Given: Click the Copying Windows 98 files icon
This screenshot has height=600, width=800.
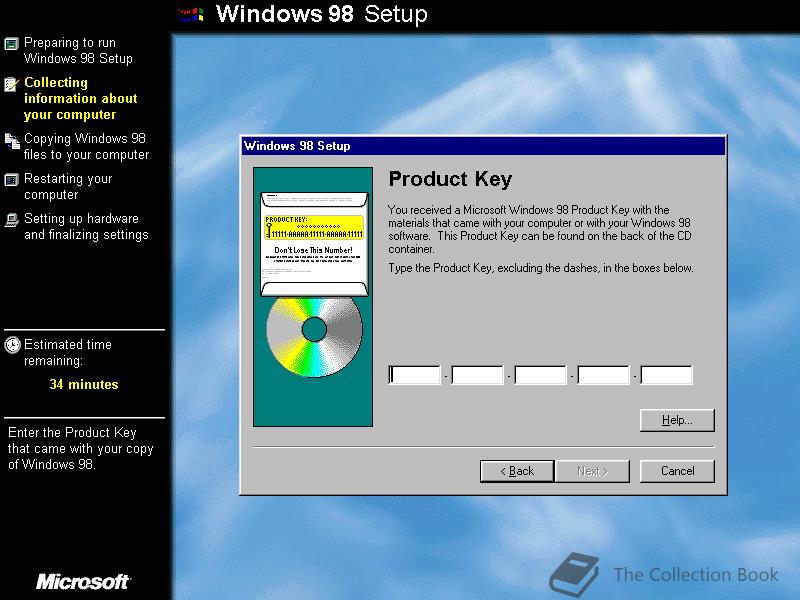Looking at the screenshot, I should click(12, 141).
